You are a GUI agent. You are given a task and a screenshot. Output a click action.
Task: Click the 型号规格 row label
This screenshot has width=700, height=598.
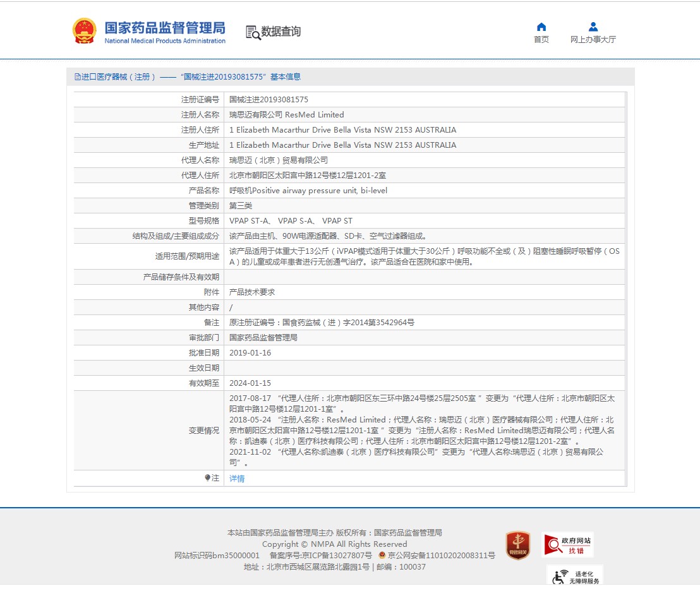204,221
